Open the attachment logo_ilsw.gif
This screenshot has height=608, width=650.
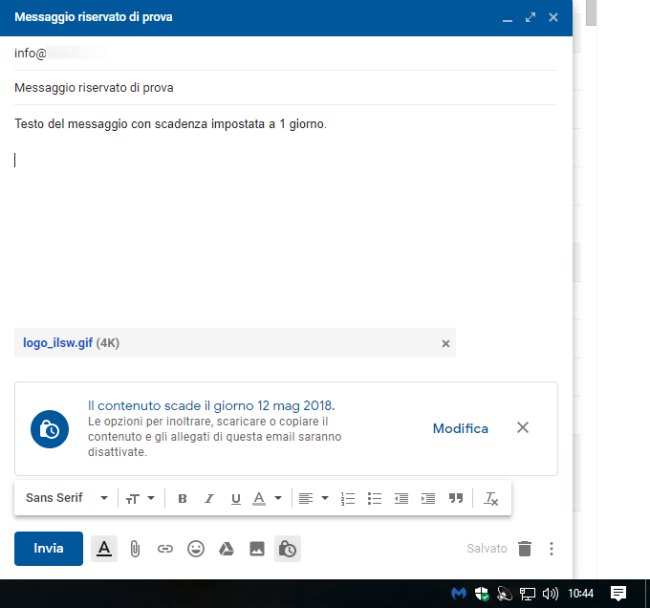[x=58, y=343]
